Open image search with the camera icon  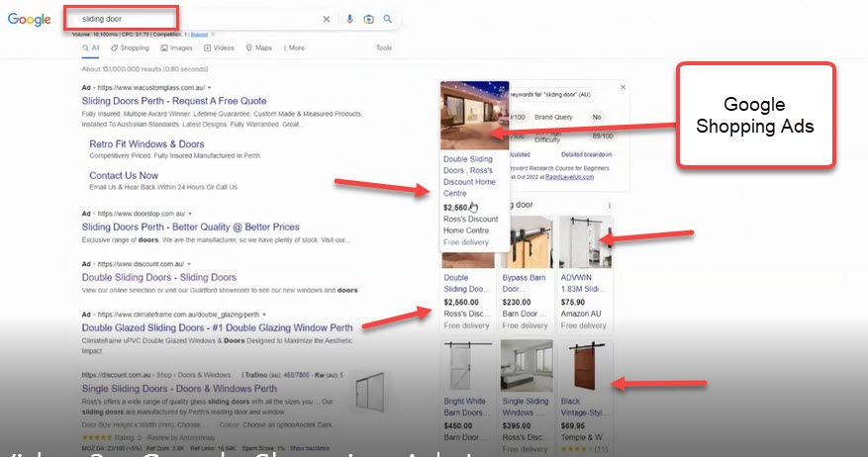tap(369, 19)
